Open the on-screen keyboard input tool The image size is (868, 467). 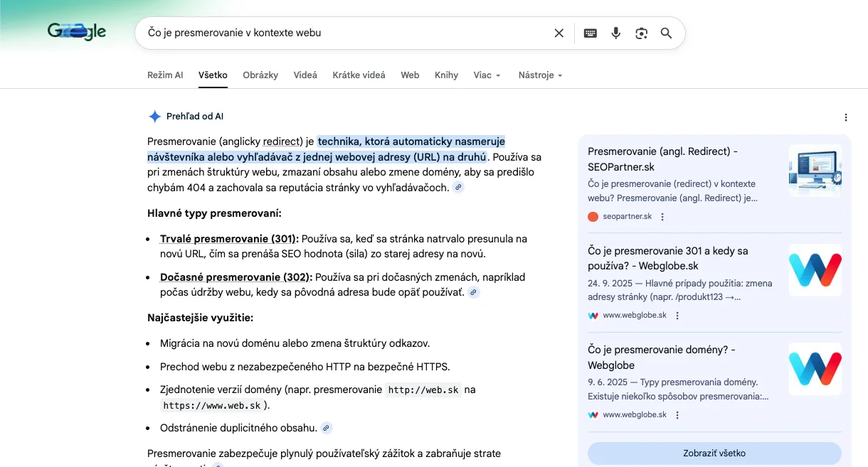tap(590, 33)
